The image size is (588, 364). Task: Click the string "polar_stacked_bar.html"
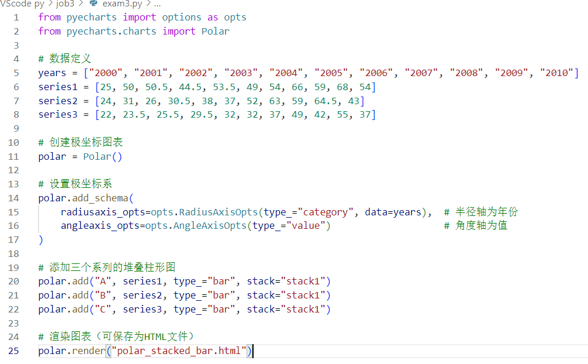(x=179, y=351)
